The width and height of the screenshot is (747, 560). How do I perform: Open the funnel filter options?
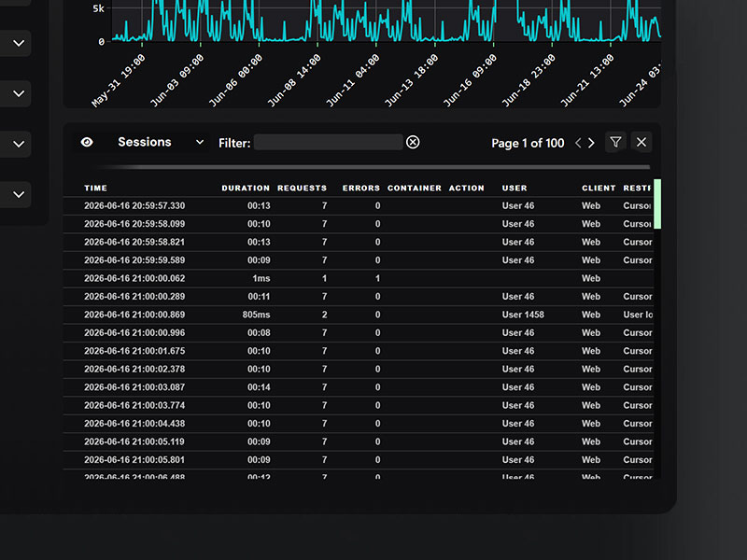pos(615,142)
